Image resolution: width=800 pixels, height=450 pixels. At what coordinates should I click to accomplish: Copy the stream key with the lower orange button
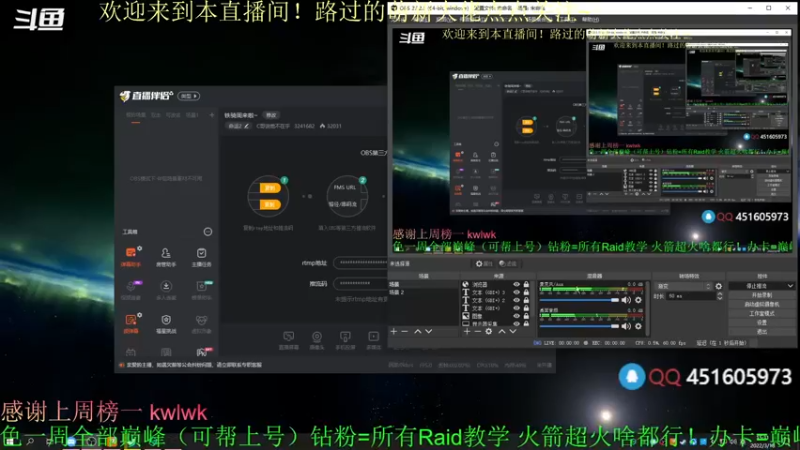270,204
